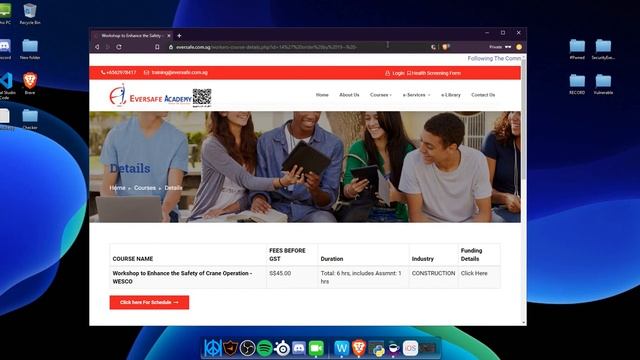The image size is (640, 360).
Task: Open the Python icon in dock
Action: click(x=376, y=348)
